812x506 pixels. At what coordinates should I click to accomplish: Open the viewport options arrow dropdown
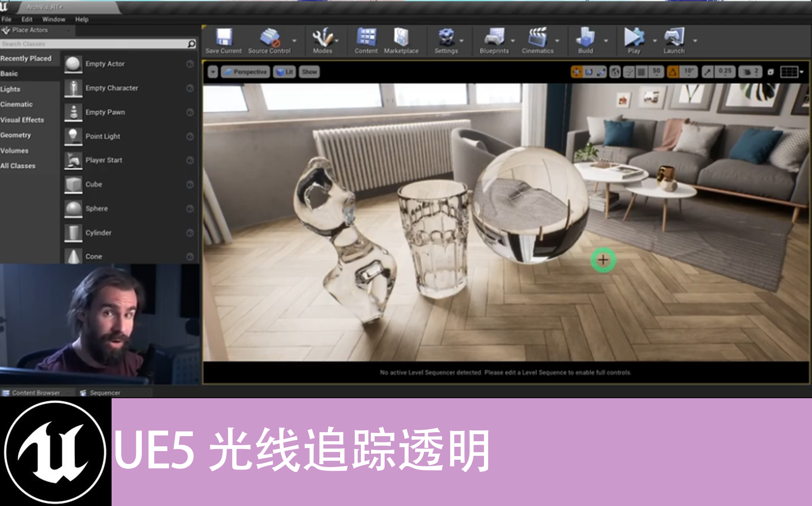[x=213, y=72]
